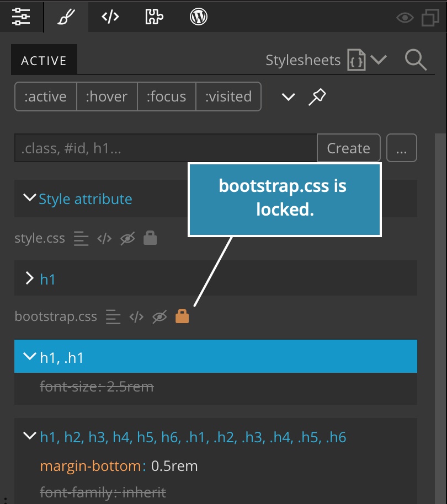
Task: Select the paintbrush style tab icon
Action: click(66, 17)
